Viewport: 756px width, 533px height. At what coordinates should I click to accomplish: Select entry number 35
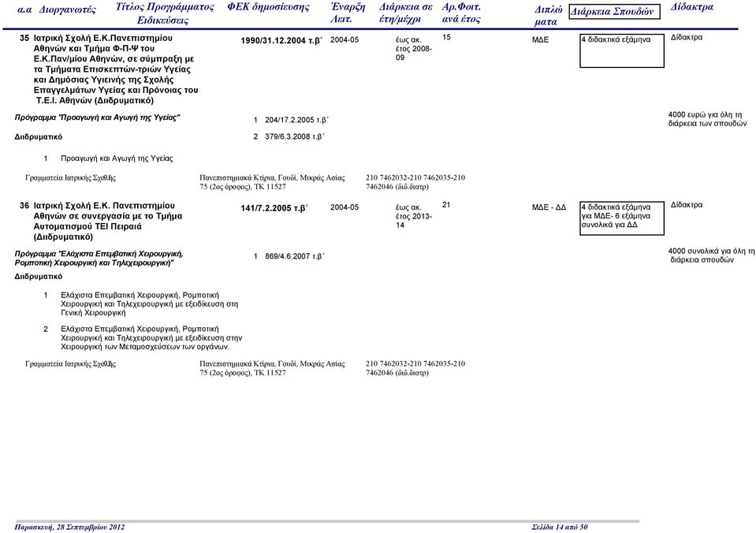24,38
